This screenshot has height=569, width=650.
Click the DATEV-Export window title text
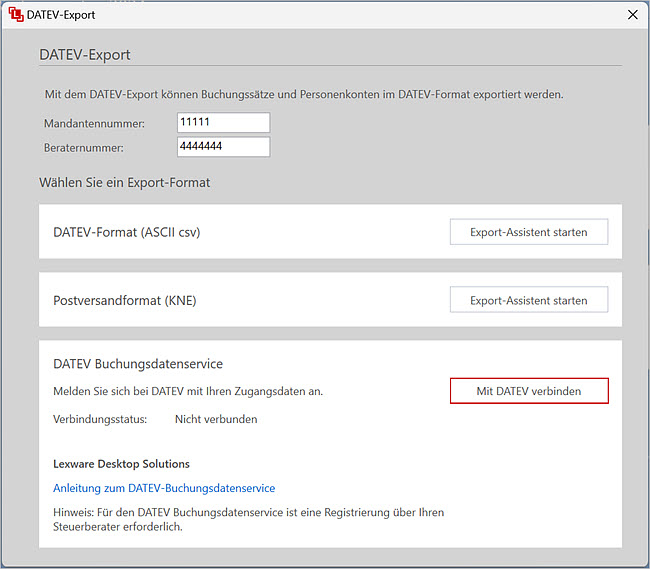click(x=61, y=15)
